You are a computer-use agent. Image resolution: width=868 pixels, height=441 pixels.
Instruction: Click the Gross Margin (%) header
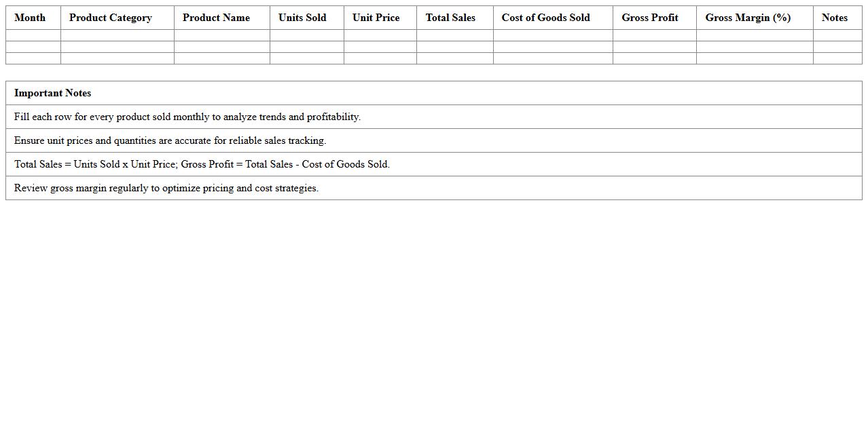(748, 18)
